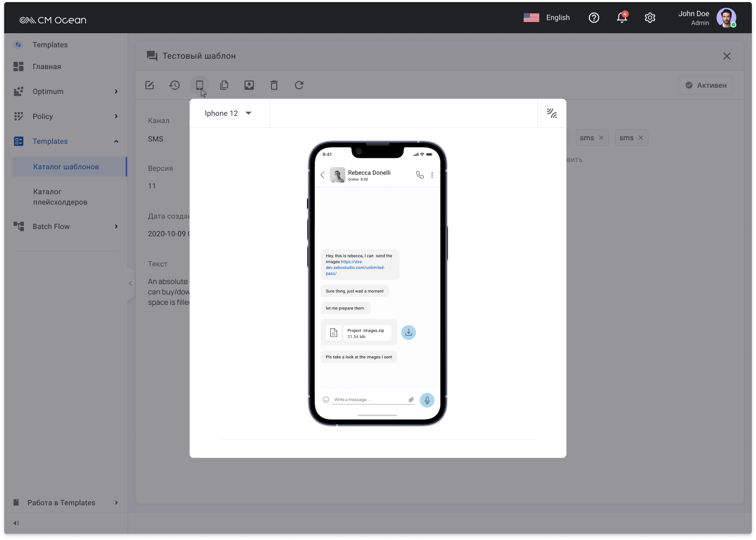Open the Iphone 12 device dropdown
756x540 pixels.
[x=228, y=113]
